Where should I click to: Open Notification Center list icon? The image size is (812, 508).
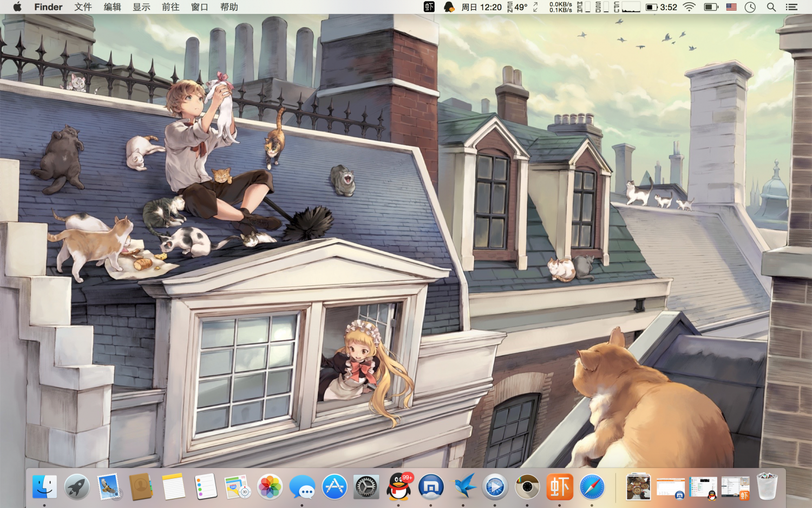point(791,7)
